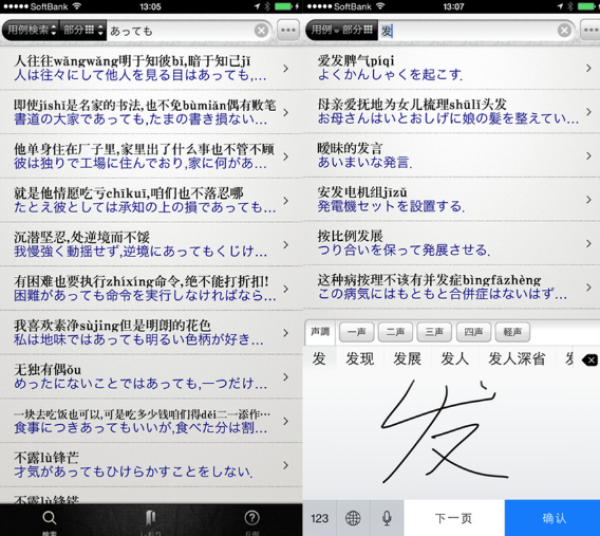Open the 他单身住在厂子里 example entry

pos(151,156)
